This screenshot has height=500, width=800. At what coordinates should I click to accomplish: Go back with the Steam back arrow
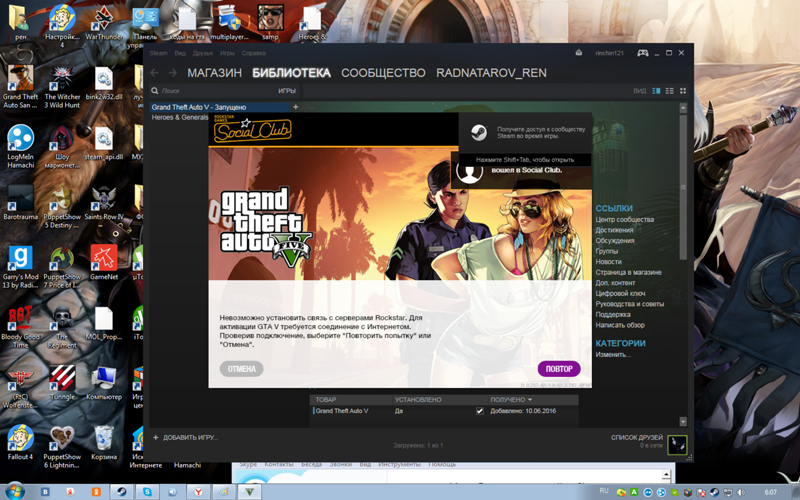coord(155,73)
